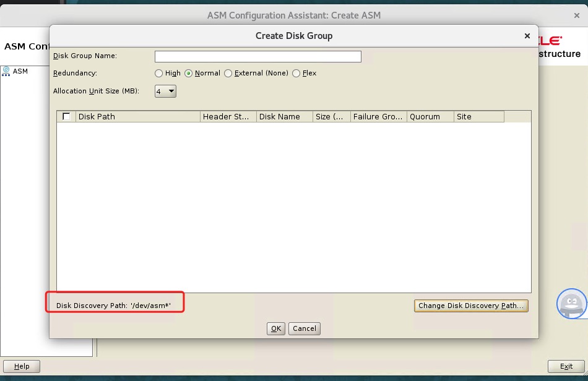
Task: Confirm with the OK button
Action: point(276,328)
